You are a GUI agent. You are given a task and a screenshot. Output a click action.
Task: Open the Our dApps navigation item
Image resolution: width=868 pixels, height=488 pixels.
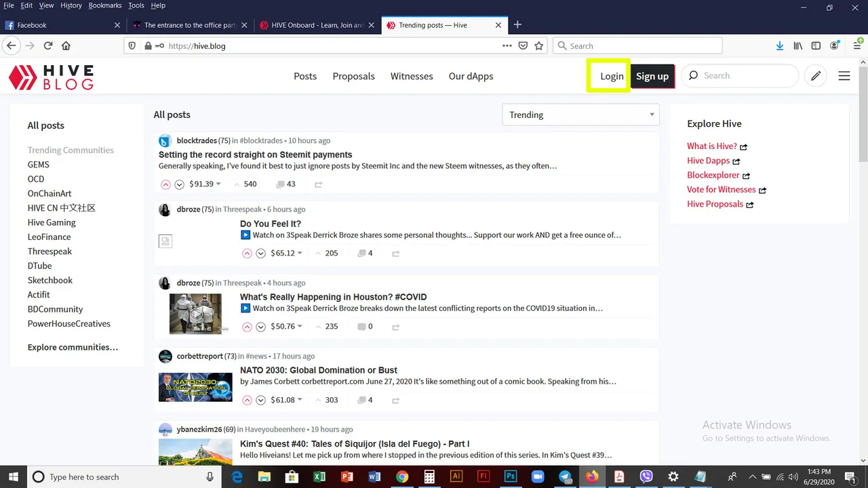click(x=471, y=76)
